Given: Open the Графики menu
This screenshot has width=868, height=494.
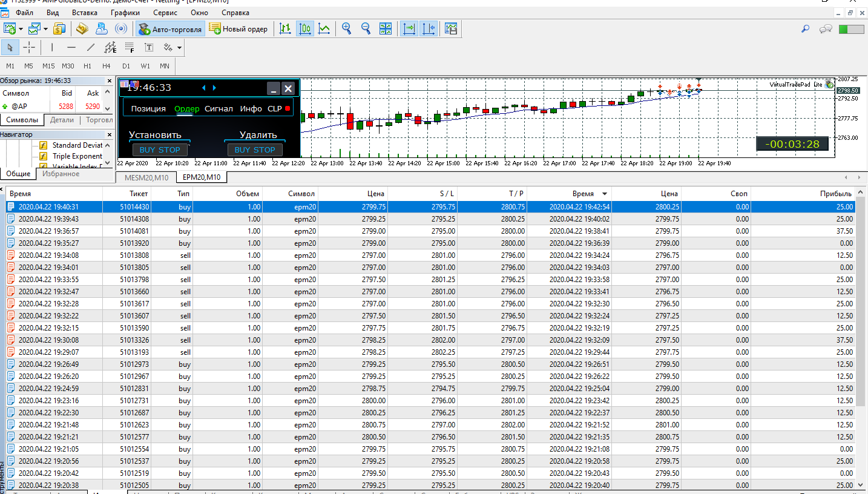Looking at the screenshot, I should coord(125,12).
